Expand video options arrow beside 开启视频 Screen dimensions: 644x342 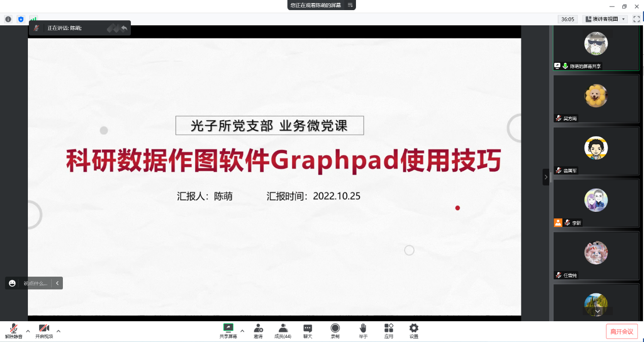coord(58,331)
